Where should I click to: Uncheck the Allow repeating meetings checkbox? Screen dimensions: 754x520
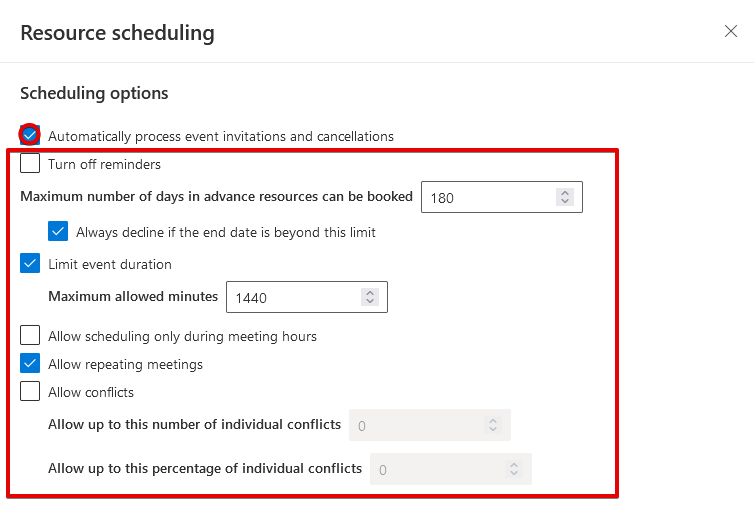pyautogui.click(x=30, y=364)
